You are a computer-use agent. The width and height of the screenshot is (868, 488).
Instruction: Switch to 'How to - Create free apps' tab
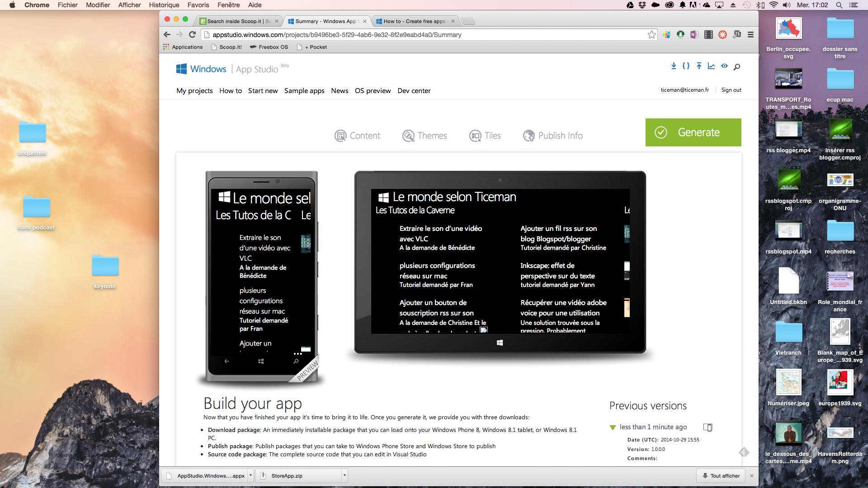pyautogui.click(x=416, y=21)
